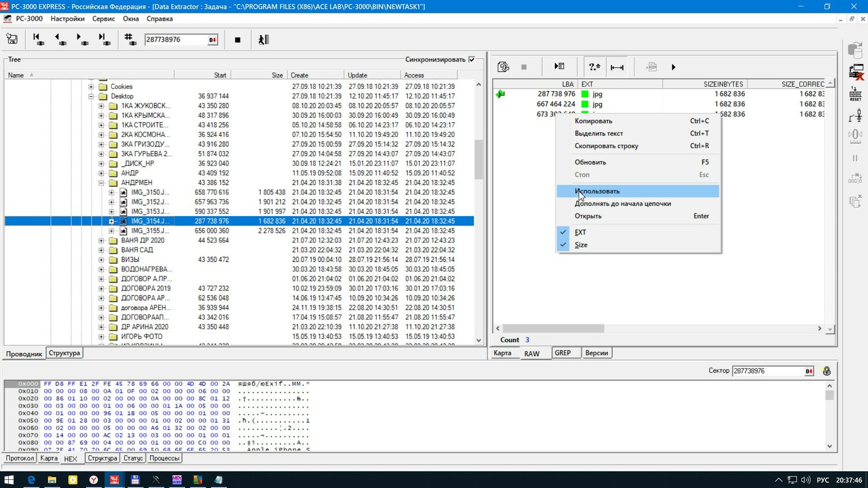Image resolution: width=868 pixels, height=488 pixels.
Task: Expand the ВИЗЫ folder node
Action: click(101, 260)
